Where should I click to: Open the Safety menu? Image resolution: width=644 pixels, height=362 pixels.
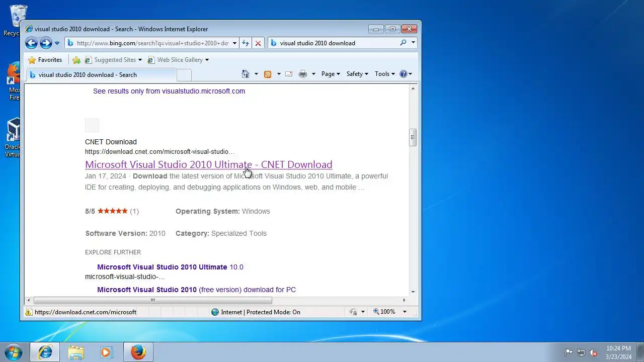coord(357,74)
